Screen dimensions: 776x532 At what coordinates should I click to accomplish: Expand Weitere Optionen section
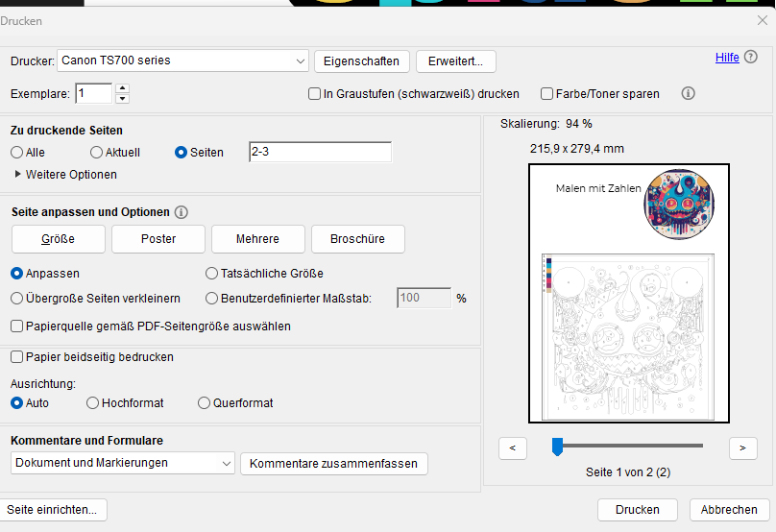pyautogui.click(x=66, y=175)
